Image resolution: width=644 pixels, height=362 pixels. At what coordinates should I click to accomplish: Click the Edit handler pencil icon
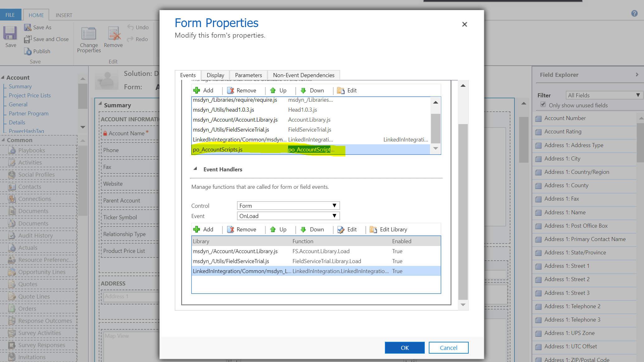click(x=341, y=230)
